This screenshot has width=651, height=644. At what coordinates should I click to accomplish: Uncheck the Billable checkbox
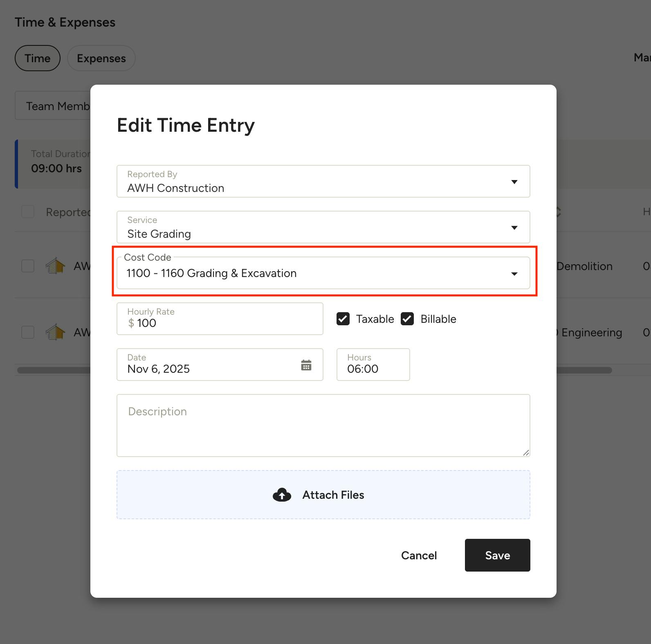[x=407, y=319]
